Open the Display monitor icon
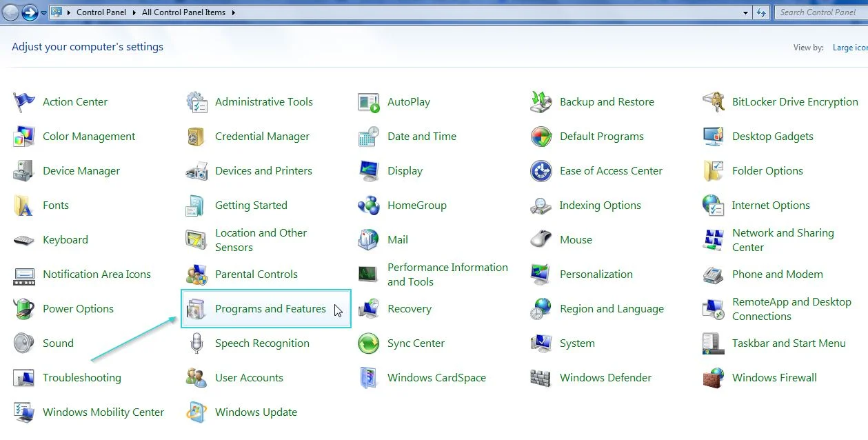The image size is (868, 440). [369, 171]
